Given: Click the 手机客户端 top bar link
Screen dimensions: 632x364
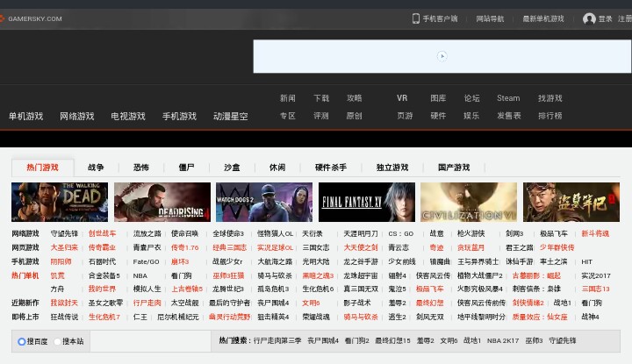Looking at the screenshot, I should (x=440, y=18).
